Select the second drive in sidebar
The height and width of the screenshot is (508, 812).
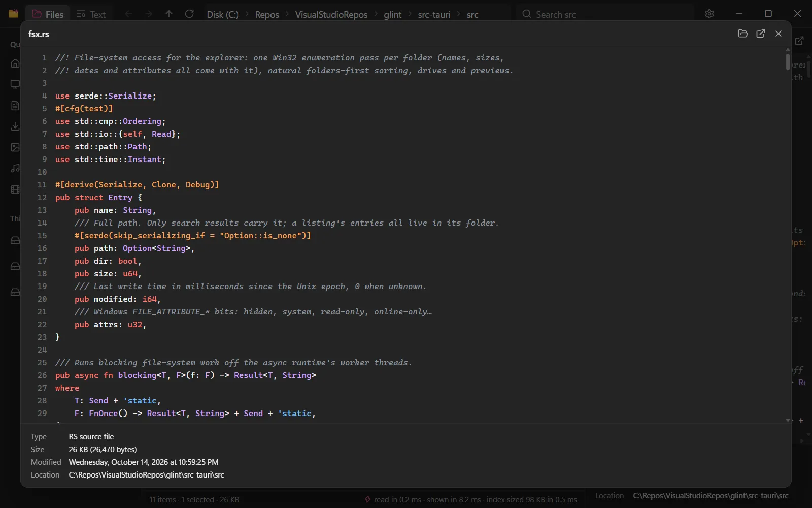click(15, 266)
